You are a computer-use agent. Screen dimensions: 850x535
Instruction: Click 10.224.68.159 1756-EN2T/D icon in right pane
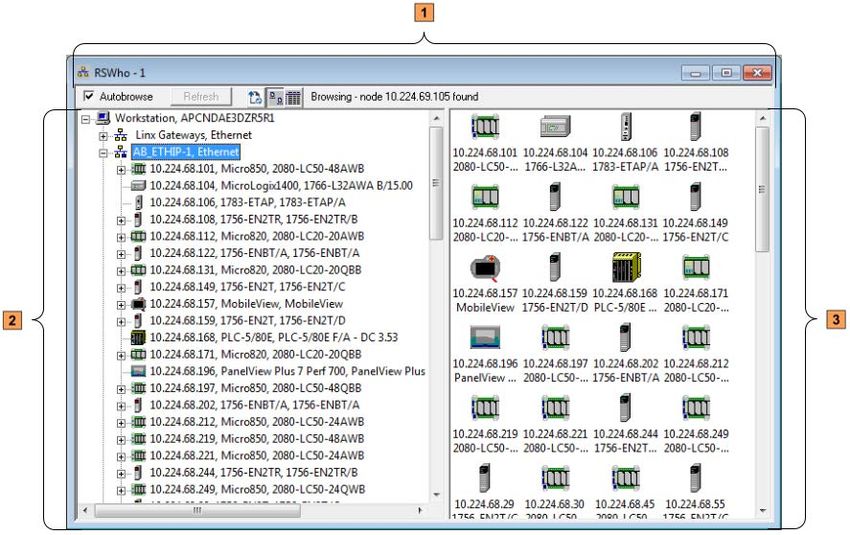point(555,267)
